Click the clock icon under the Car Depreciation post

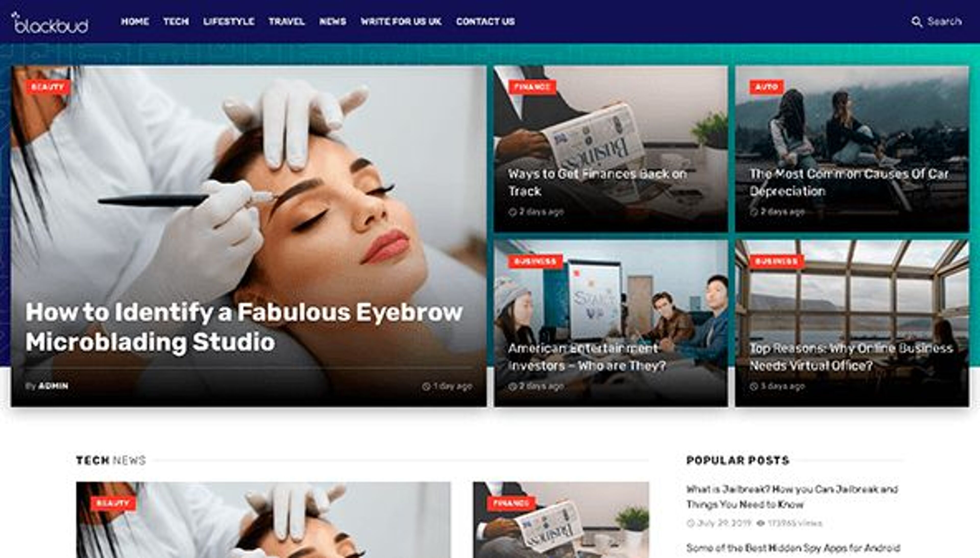754,212
